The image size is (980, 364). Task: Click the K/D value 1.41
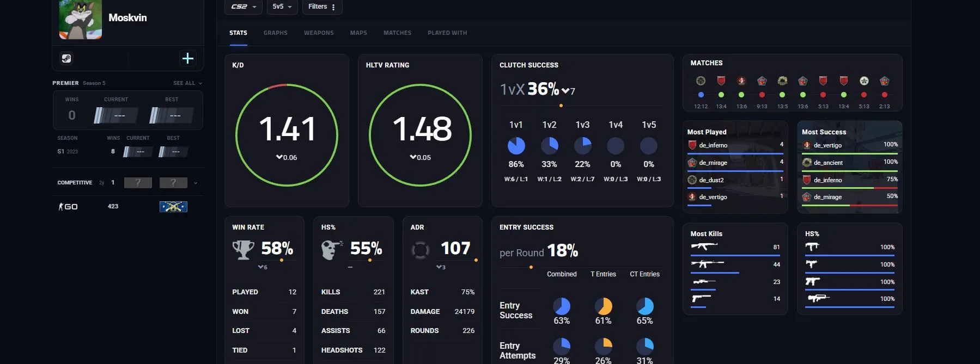tap(287, 129)
